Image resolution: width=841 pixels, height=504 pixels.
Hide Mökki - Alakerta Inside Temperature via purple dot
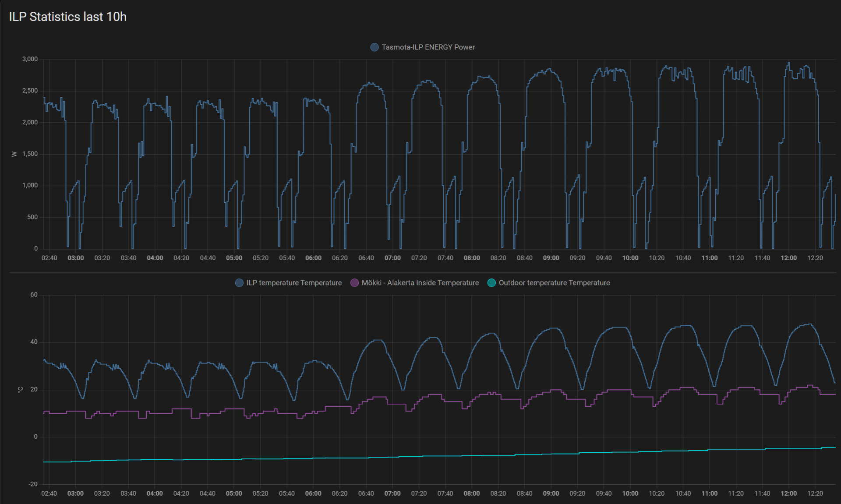[354, 283]
